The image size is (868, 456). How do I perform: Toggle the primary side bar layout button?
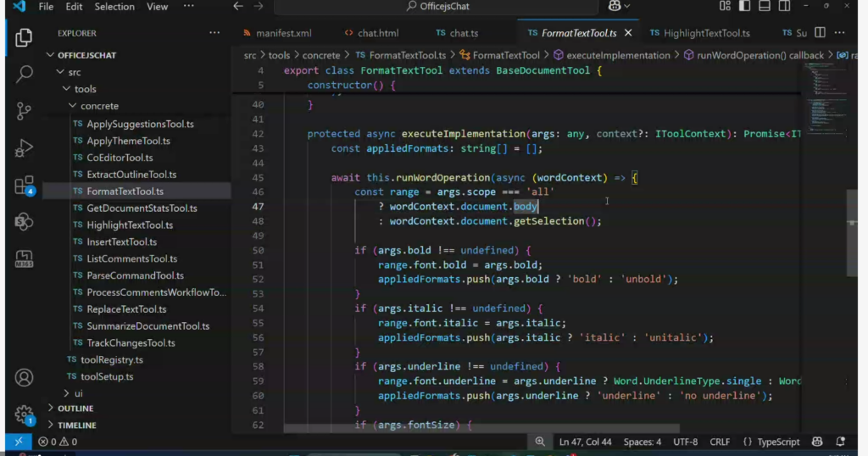point(744,6)
